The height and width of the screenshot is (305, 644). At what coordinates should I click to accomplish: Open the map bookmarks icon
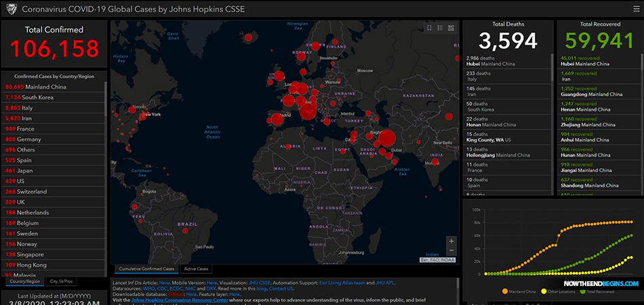tap(429, 28)
